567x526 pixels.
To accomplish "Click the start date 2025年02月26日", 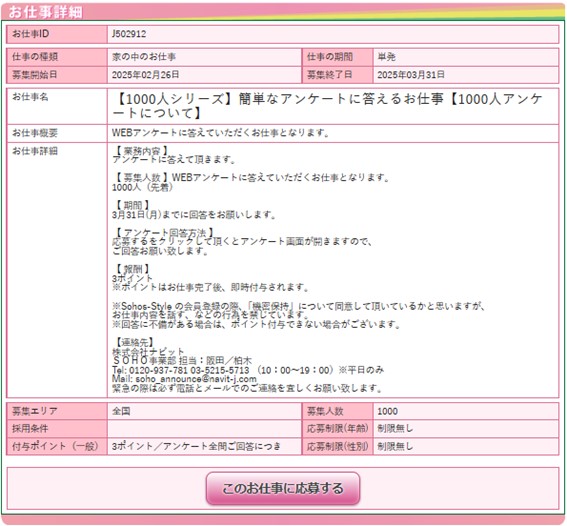I will pos(145,75).
